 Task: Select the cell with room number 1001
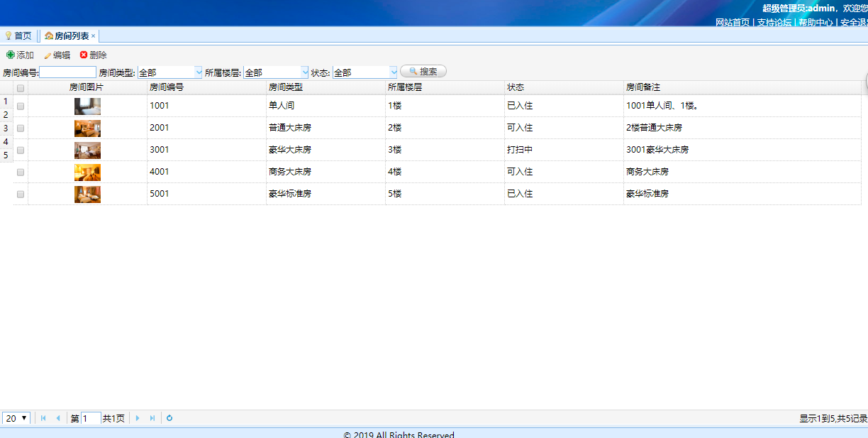206,106
